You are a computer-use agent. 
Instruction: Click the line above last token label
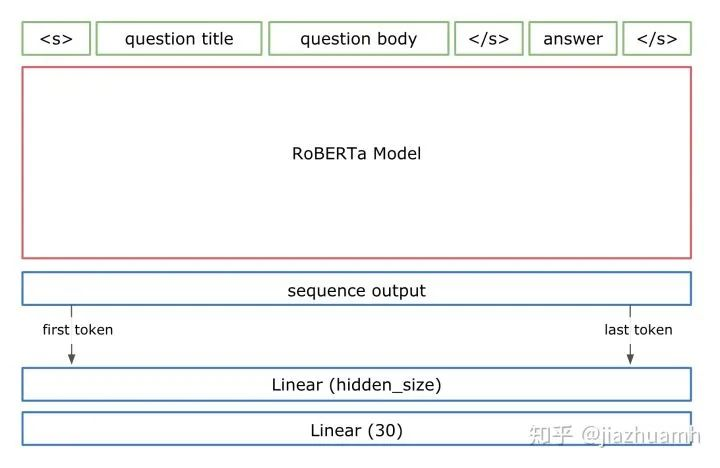click(x=631, y=312)
